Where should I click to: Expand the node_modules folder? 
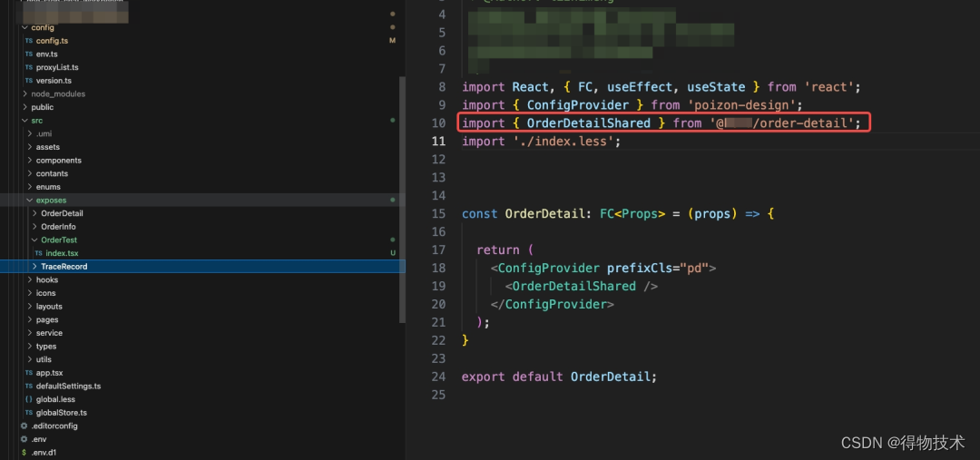click(x=25, y=93)
